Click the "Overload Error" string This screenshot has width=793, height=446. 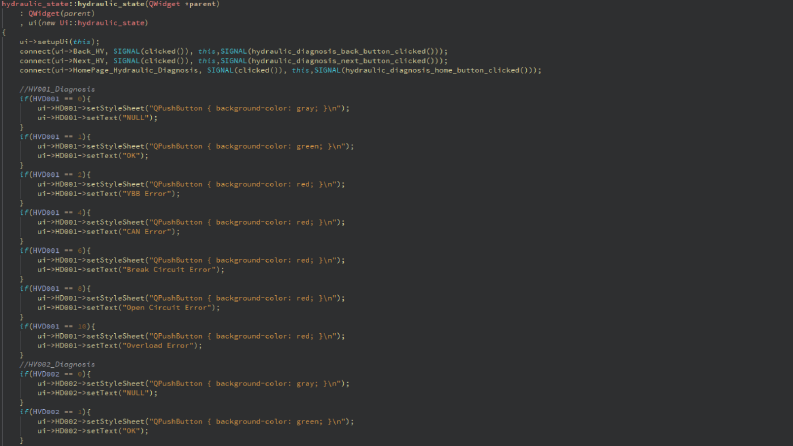157,345
